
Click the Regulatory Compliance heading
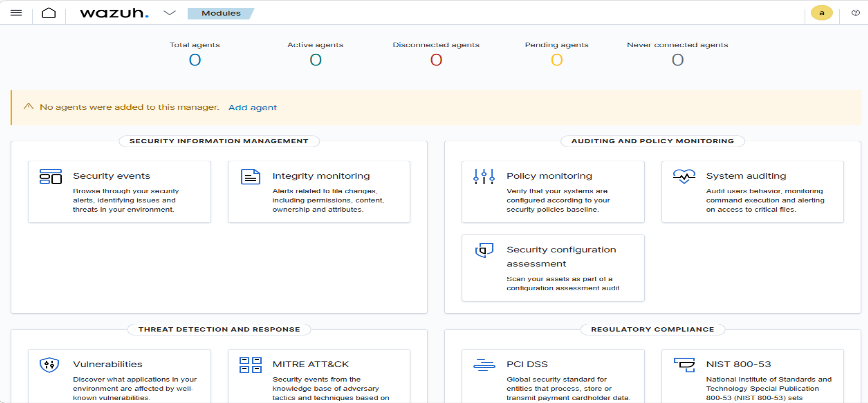click(x=652, y=329)
